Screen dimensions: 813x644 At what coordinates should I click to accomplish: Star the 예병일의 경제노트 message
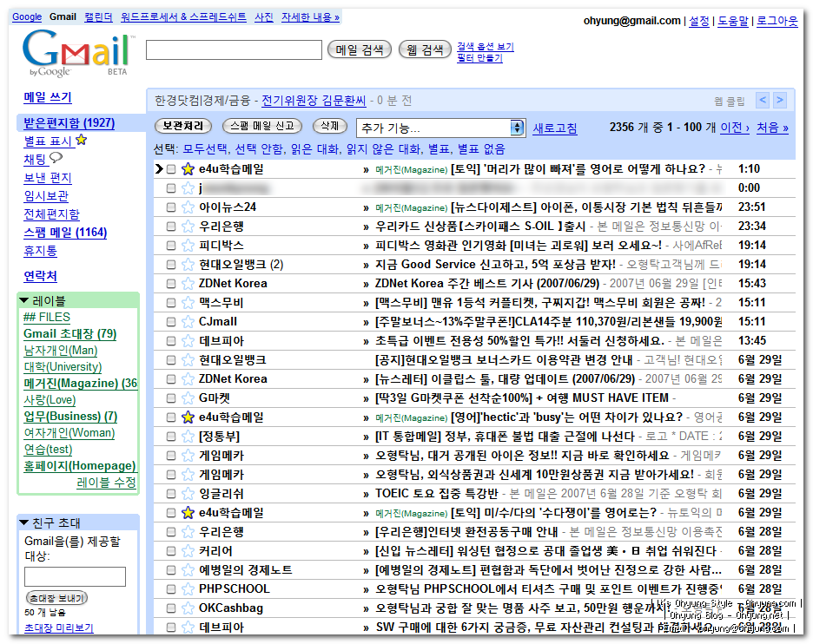[x=188, y=570]
